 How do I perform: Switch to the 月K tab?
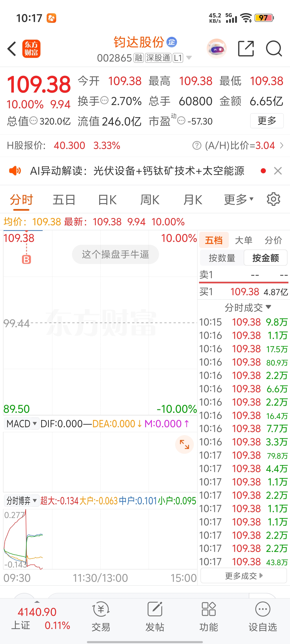(x=193, y=200)
